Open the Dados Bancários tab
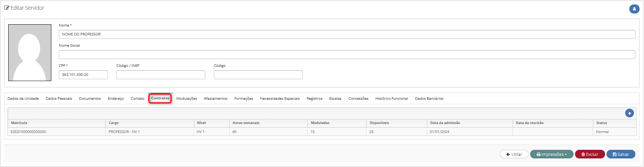Image resolution: width=644 pixels, height=167 pixels. click(x=429, y=99)
